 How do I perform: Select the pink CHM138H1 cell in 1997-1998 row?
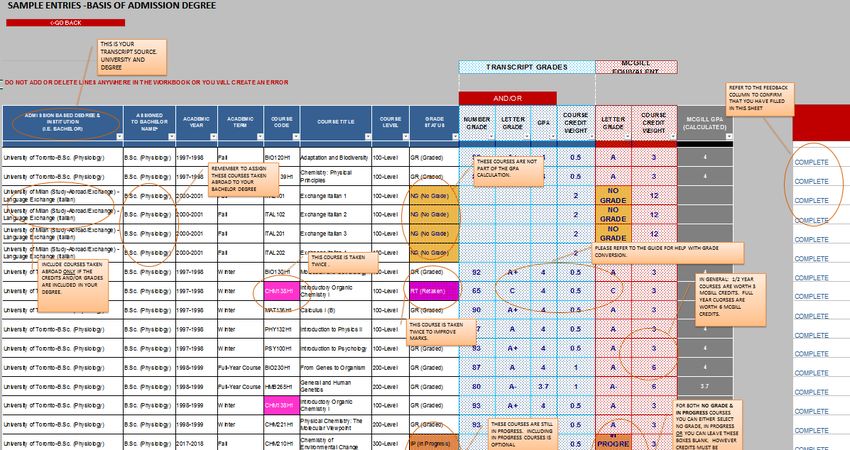pyautogui.click(x=281, y=291)
